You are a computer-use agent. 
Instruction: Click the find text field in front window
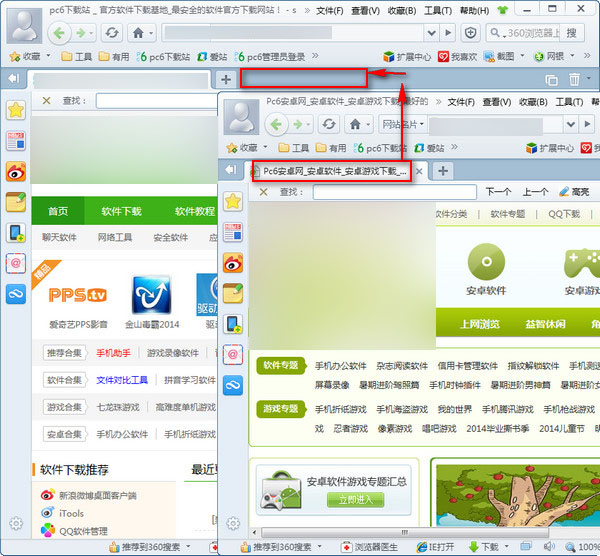pyautogui.click(x=395, y=192)
